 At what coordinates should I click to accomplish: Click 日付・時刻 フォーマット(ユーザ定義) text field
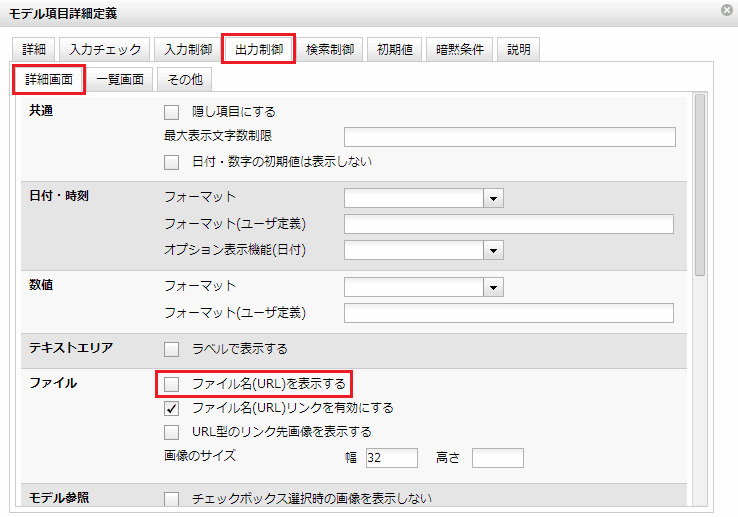509,224
